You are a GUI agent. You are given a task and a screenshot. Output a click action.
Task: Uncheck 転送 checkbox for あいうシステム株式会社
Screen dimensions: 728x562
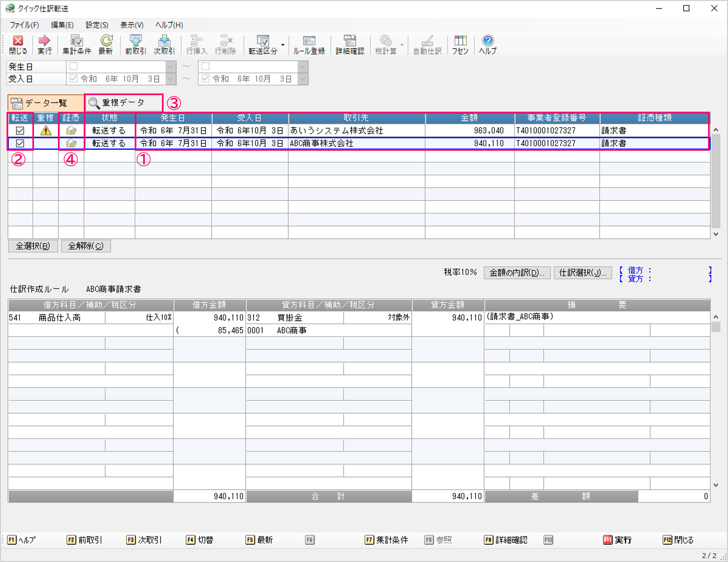click(x=20, y=131)
